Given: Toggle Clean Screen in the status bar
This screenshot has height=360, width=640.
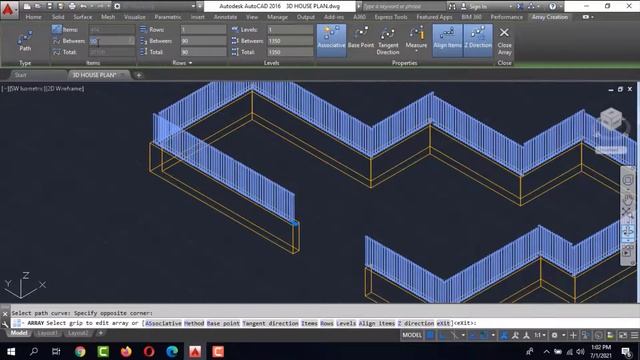Looking at the screenshot, I should [x=623, y=336].
